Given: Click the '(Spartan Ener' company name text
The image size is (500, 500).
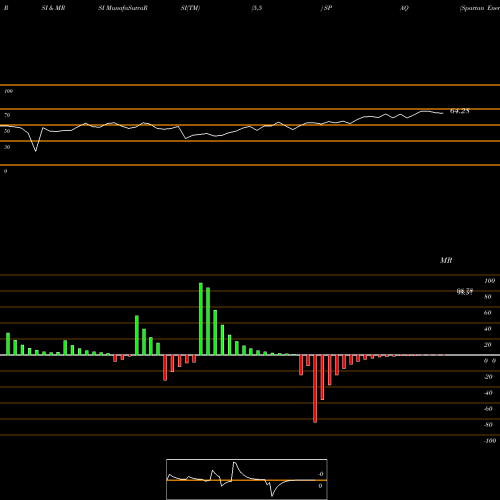Looking at the screenshot, I should click(479, 8).
